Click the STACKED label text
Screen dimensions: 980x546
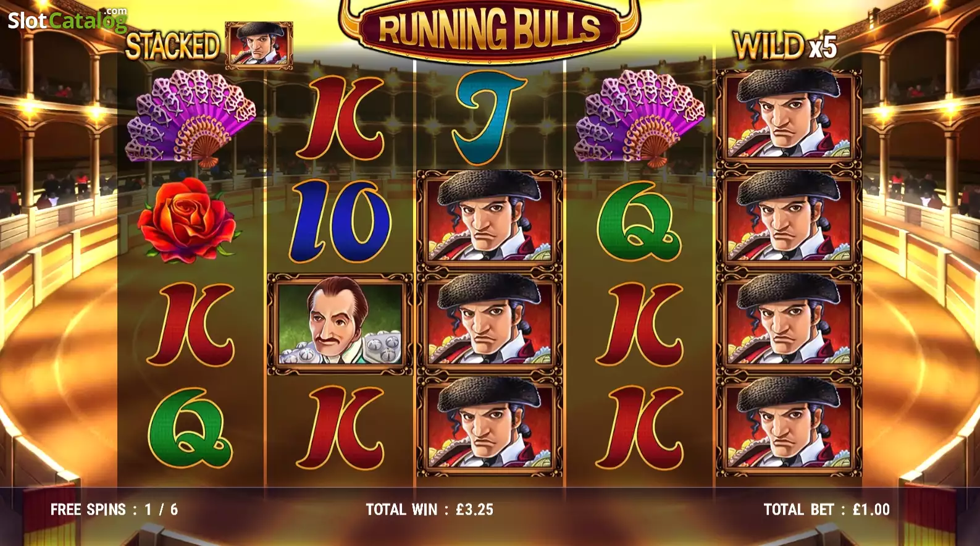point(172,46)
